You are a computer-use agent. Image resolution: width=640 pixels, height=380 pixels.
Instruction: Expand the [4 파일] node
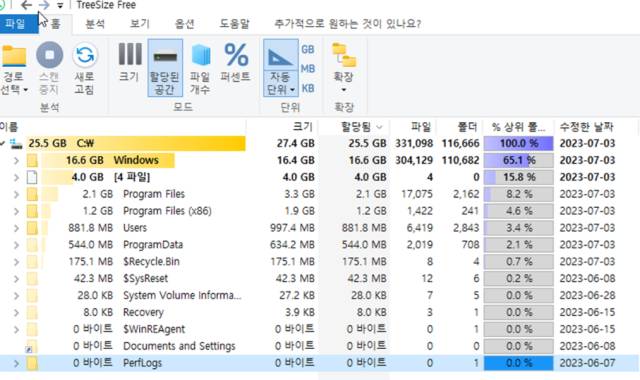click(x=16, y=177)
